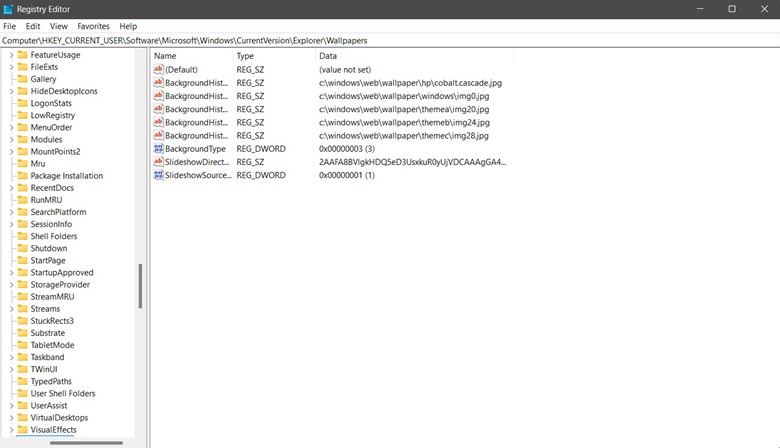Expand the VirtualDesktops key
This screenshot has width=780, height=448.
pyautogui.click(x=11, y=418)
